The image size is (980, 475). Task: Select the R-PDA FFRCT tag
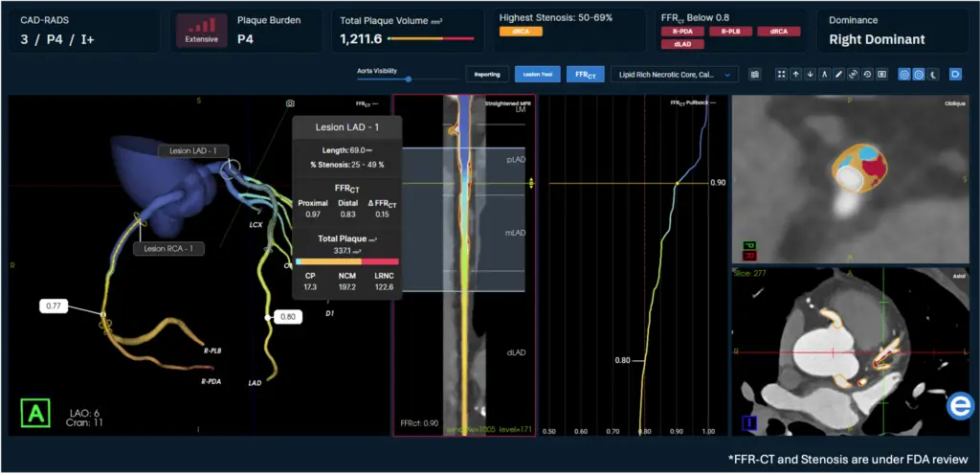[683, 31]
